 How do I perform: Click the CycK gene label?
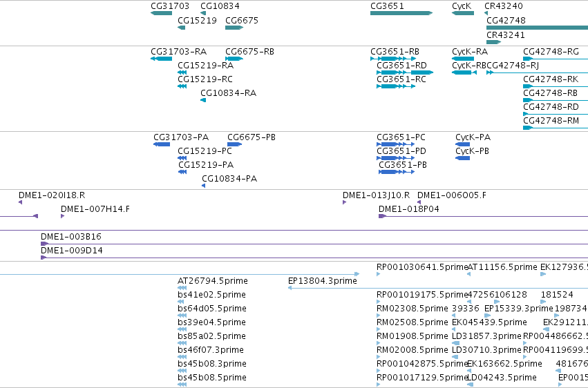462,6
